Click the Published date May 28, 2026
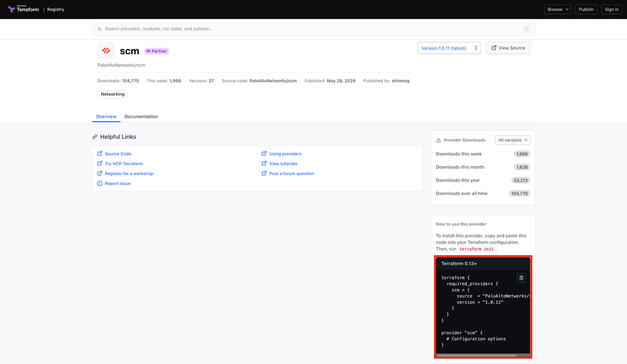The width and height of the screenshot is (627, 364). pyautogui.click(x=341, y=81)
